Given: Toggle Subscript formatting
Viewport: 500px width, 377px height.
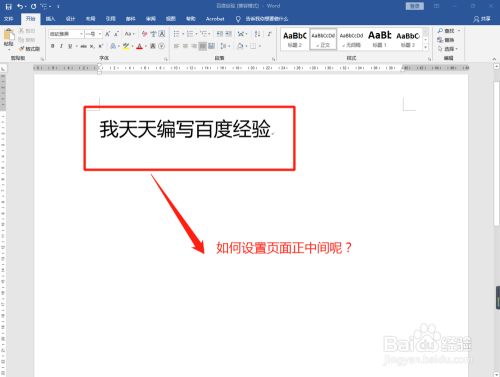Looking at the screenshot, I should point(92,46).
